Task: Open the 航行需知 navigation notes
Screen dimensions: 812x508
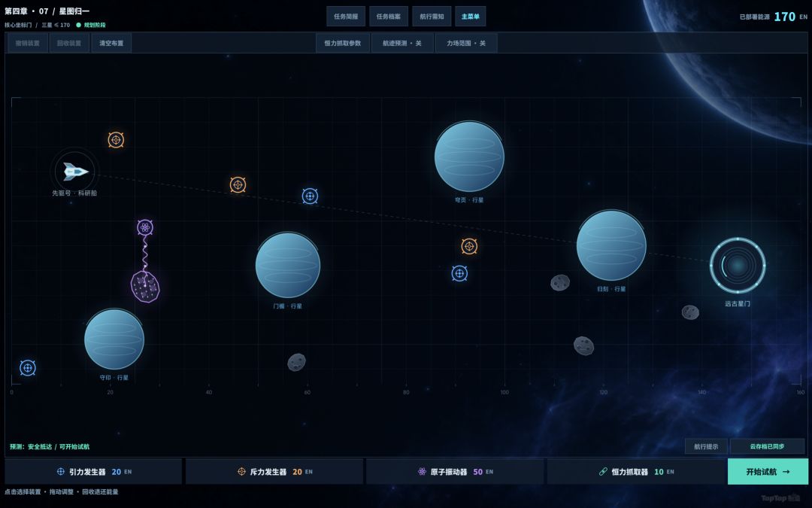Action: (x=432, y=17)
